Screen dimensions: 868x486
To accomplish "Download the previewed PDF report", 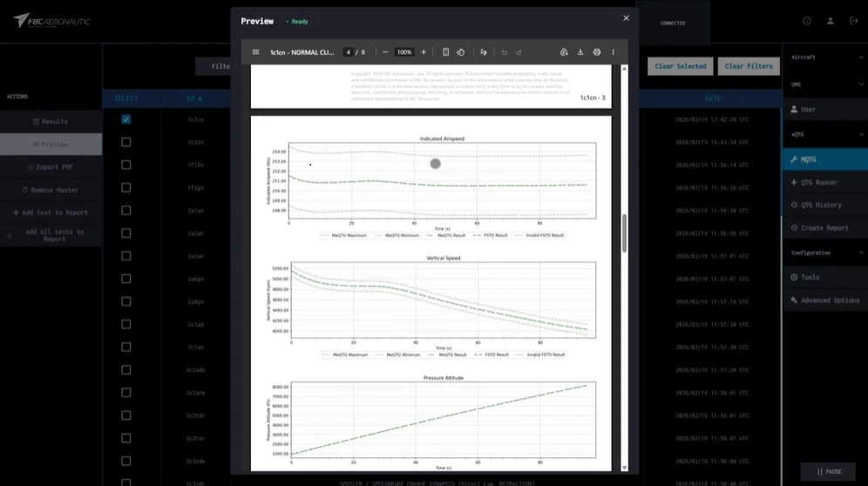I will [x=580, y=52].
